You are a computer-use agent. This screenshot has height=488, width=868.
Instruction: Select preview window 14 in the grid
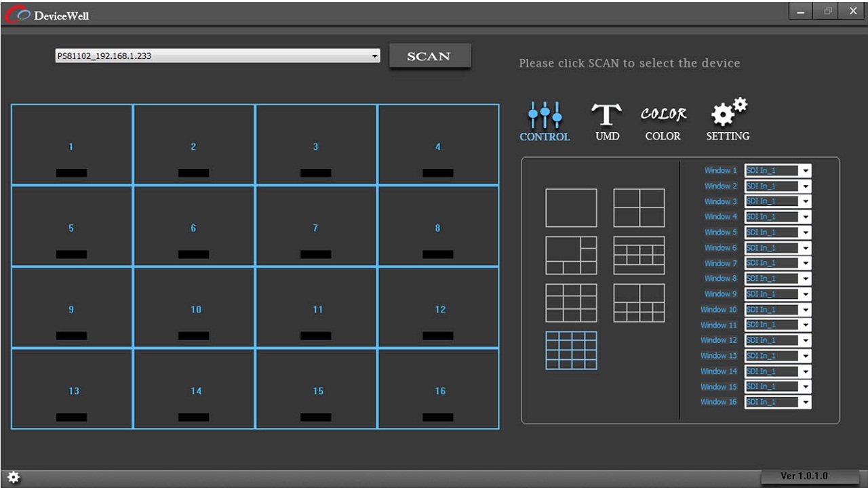[x=194, y=388]
